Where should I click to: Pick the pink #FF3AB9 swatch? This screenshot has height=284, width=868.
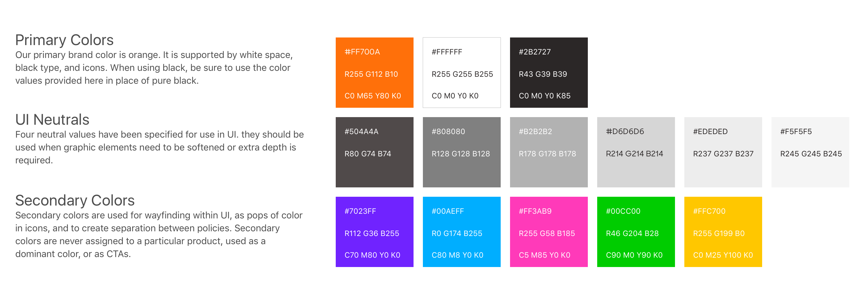(x=549, y=232)
